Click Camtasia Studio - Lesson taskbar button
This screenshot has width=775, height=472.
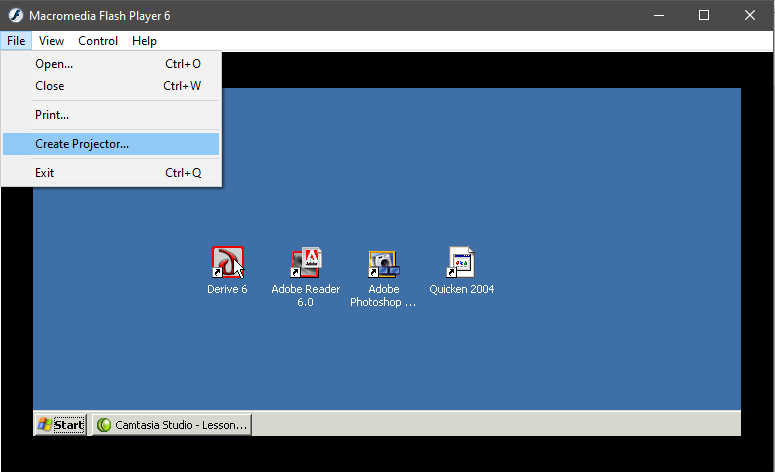[x=172, y=425]
